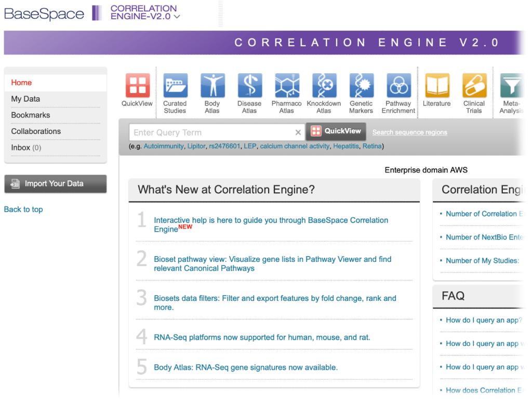Click the Number of NextBio Enterprise link

[485, 237]
